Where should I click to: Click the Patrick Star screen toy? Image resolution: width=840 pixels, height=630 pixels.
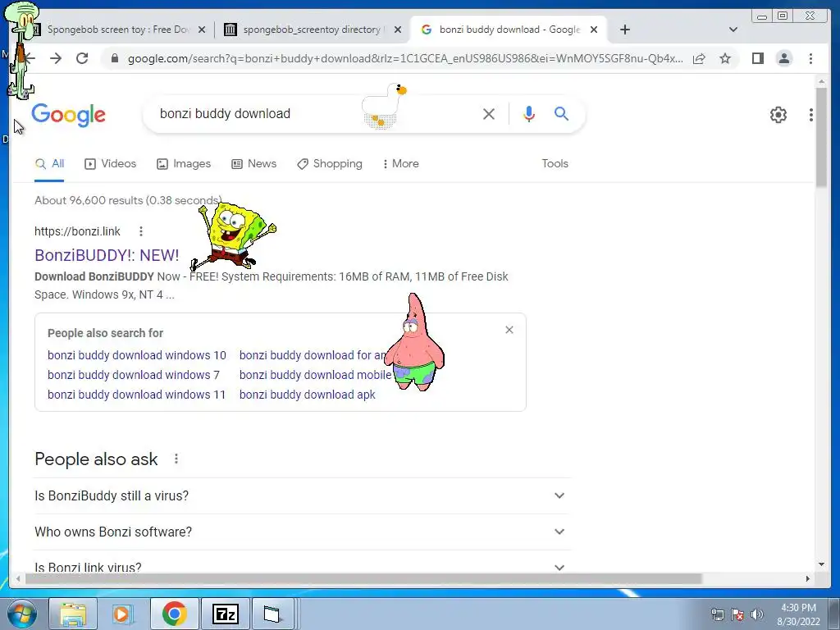click(x=414, y=342)
